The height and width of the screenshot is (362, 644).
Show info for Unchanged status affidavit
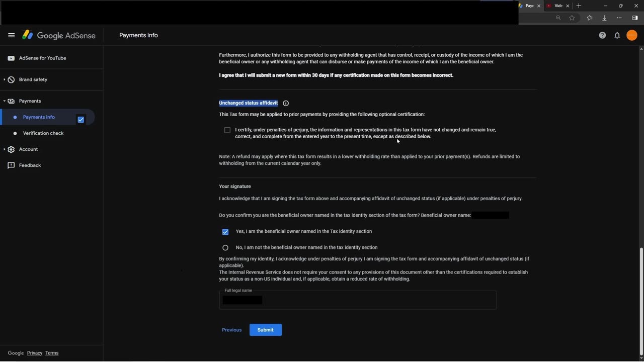(286, 103)
